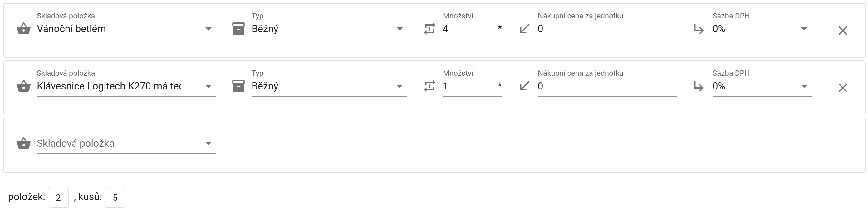
Task: Click the archive box icon in first row
Action: [238, 29]
